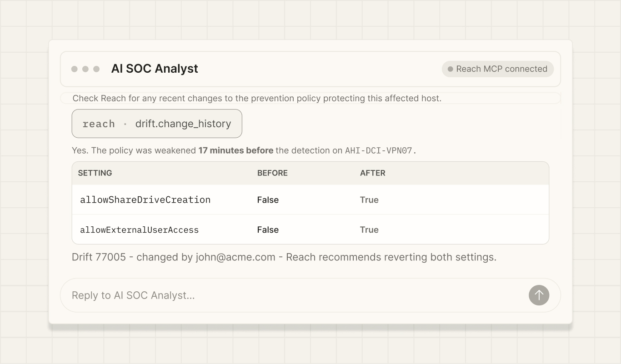Select the BEFORE column header
Image resolution: width=621 pixels, height=364 pixels.
click(x=272, y=173)
